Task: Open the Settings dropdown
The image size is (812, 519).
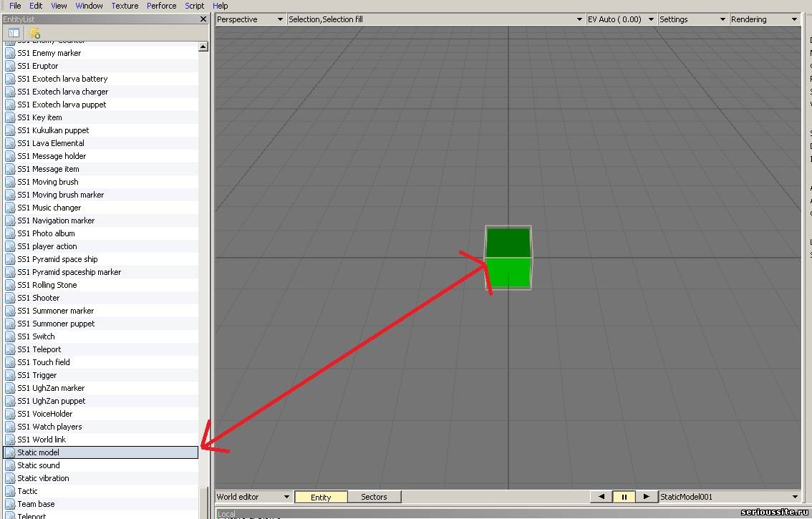Action: pos(692,19)
